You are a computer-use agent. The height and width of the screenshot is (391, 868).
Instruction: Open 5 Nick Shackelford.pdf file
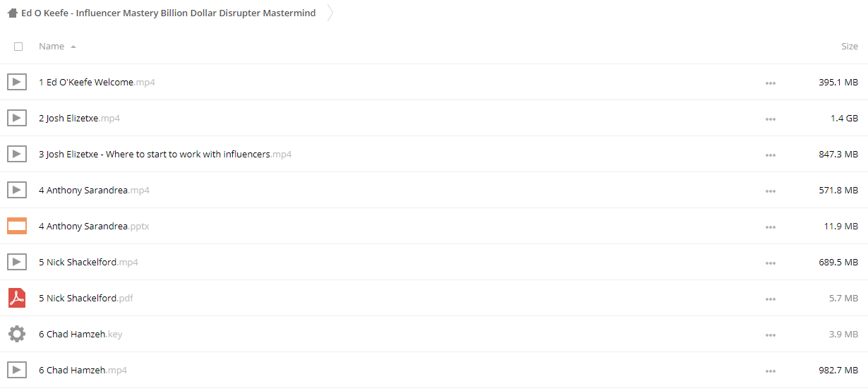(x=85, y=298)
